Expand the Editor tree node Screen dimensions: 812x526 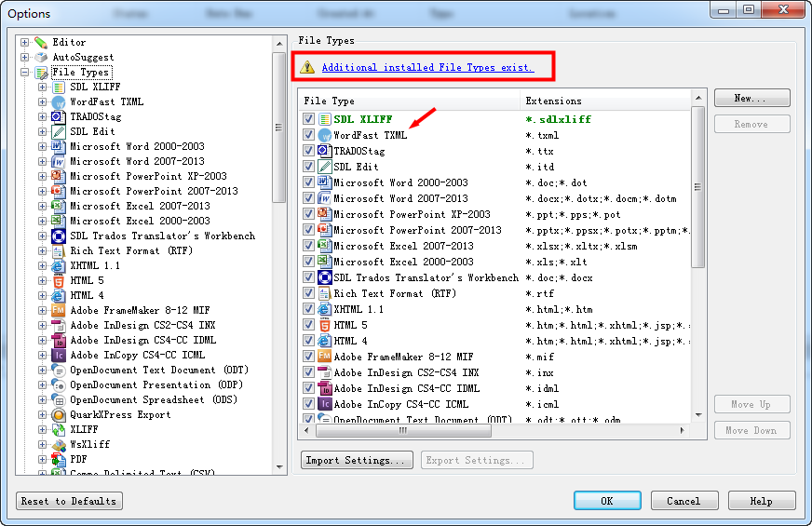[24, 42]
